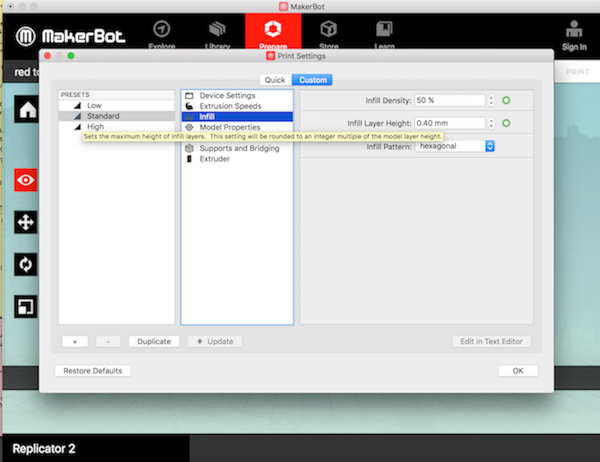Click the Duplicate preset button
Screen dimensions: 600x462
154,341
